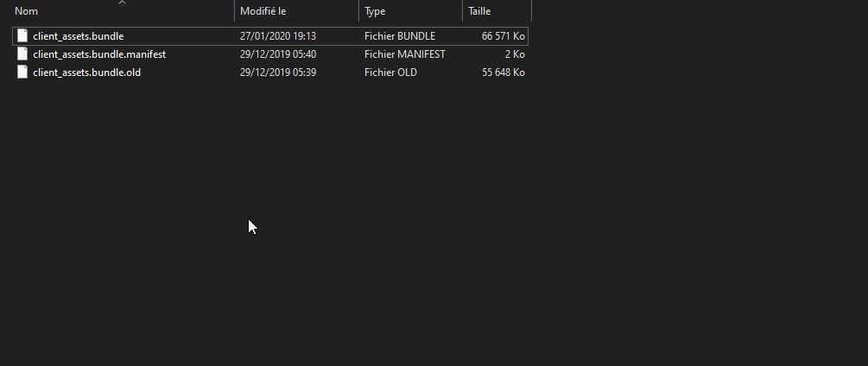Click the sort direction arrow above Nom
Viewport: 868px width, 366px height.
pyautogui.click(x=122, y=3)
